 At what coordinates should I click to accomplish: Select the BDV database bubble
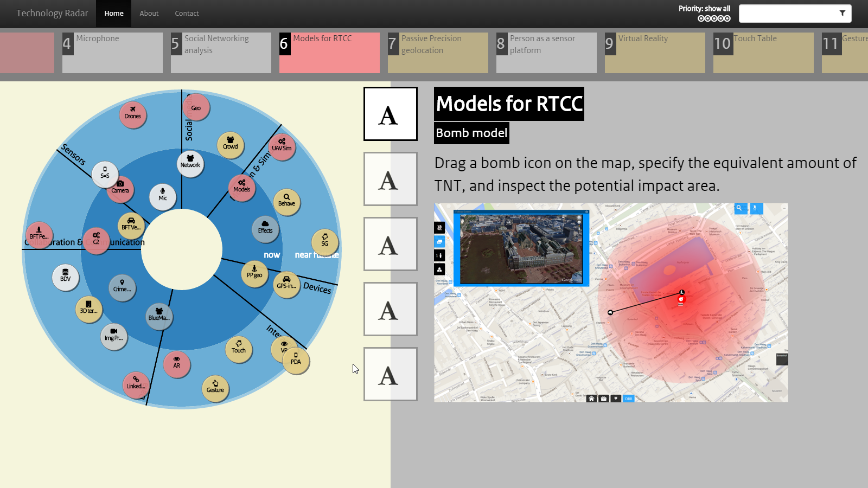pyautogui.click(x=66, y=277)
